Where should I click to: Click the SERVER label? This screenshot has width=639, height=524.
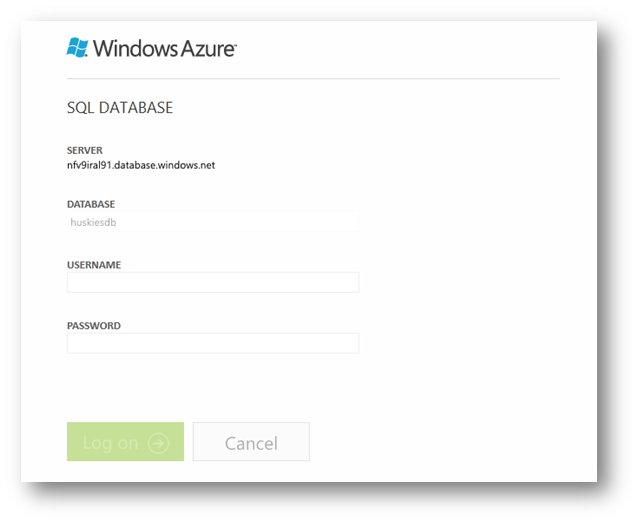click(85, 150)
